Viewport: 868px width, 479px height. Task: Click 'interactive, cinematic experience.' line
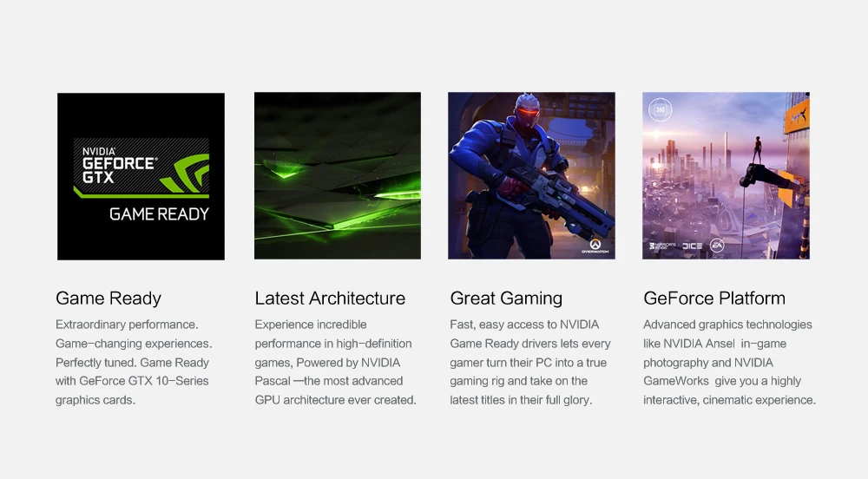[x=730, y=400]
